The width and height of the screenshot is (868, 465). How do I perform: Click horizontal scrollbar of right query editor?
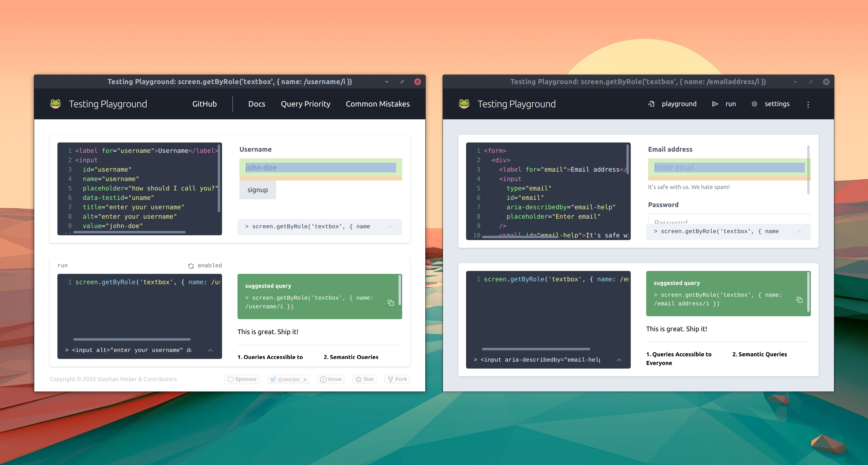click(x=536, y=349)
